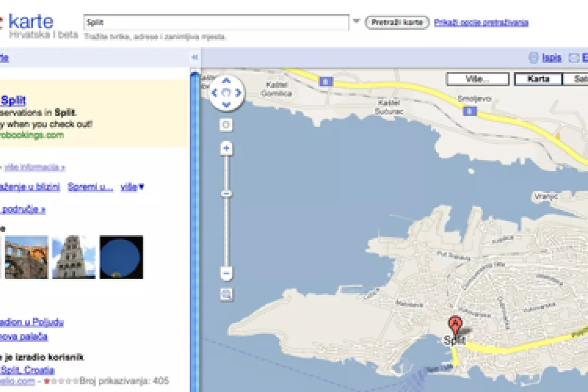Expand the više dropdown menu
Screen dimensions: 588x392
point(132,187)
